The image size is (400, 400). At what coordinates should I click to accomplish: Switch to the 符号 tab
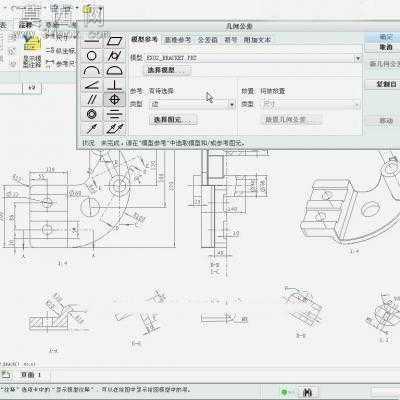(230, 40)
